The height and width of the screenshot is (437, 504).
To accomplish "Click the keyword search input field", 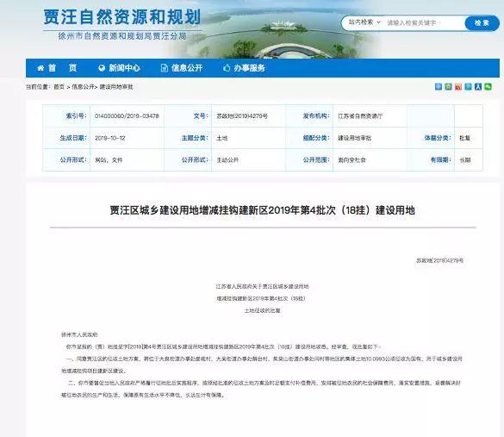I will coord(424,22).
